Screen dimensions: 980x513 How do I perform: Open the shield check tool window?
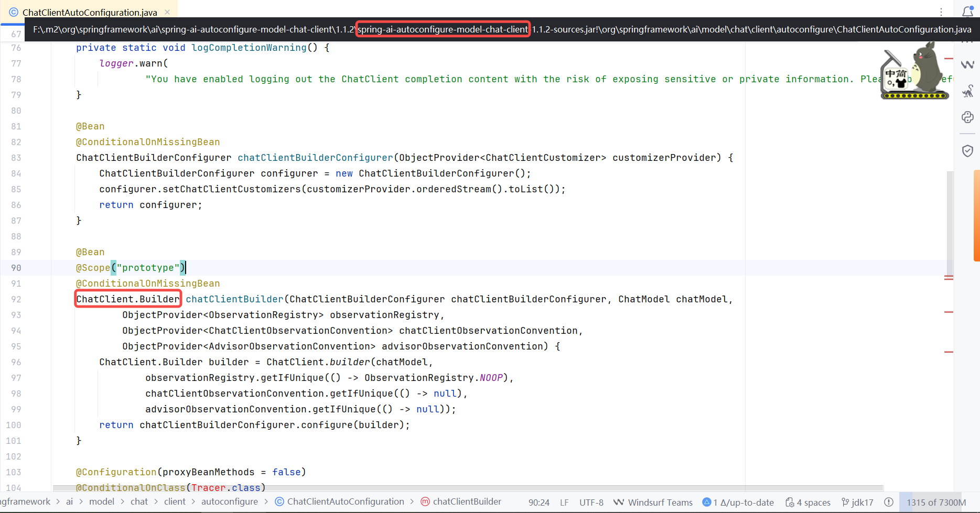click(x=967, y=151)
